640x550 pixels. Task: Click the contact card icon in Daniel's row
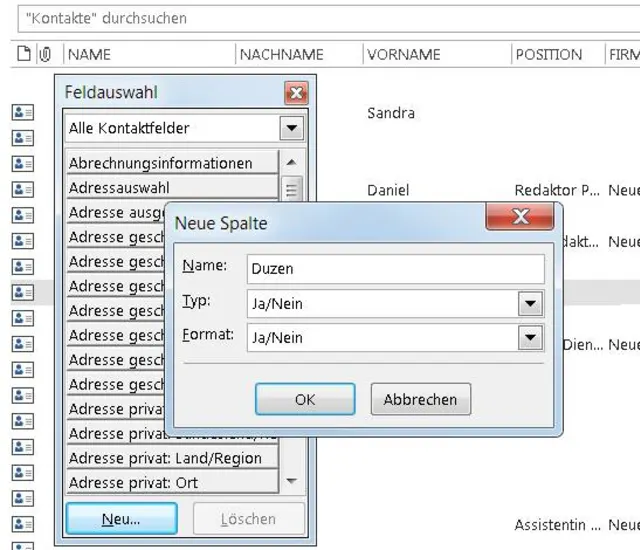pos(22,190)
